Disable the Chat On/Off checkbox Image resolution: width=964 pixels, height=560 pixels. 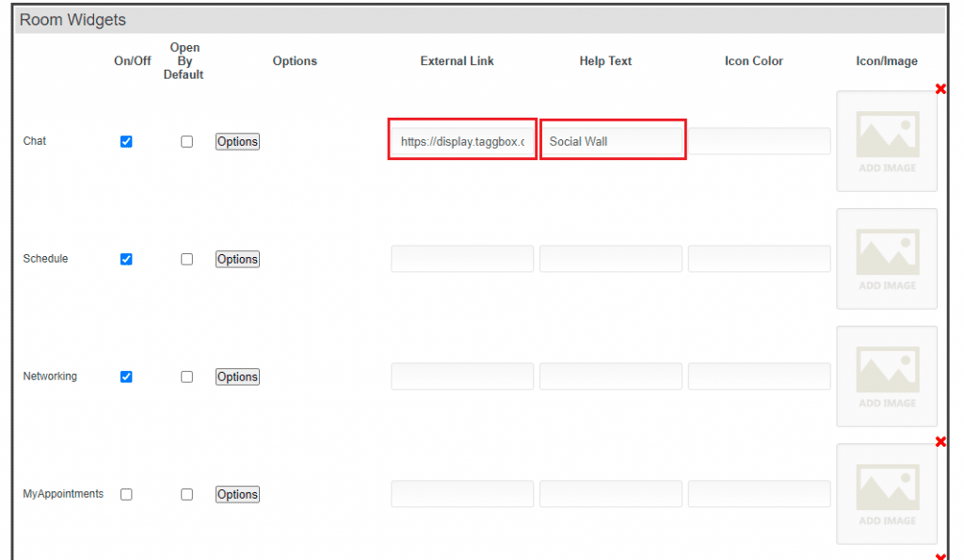pyautogui.click(x=126, y=141)
